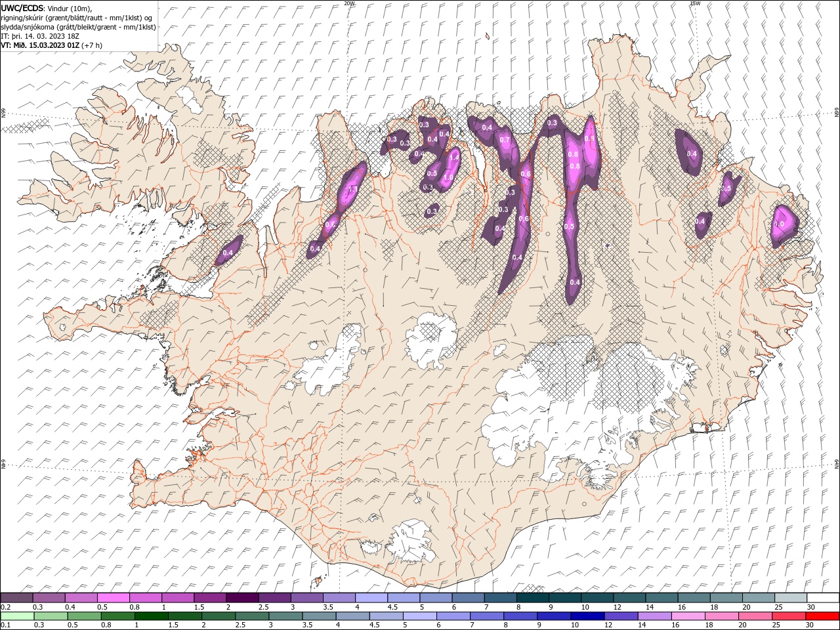Image resolution: width=840 pixels, height=630 pixels.
Task: Click the 15W longitude label at the top edge
Action: [x=694, y=3]
